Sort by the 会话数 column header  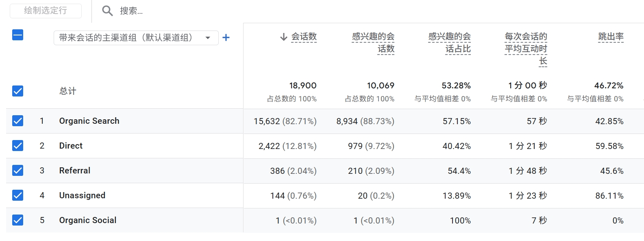point(304,37)
